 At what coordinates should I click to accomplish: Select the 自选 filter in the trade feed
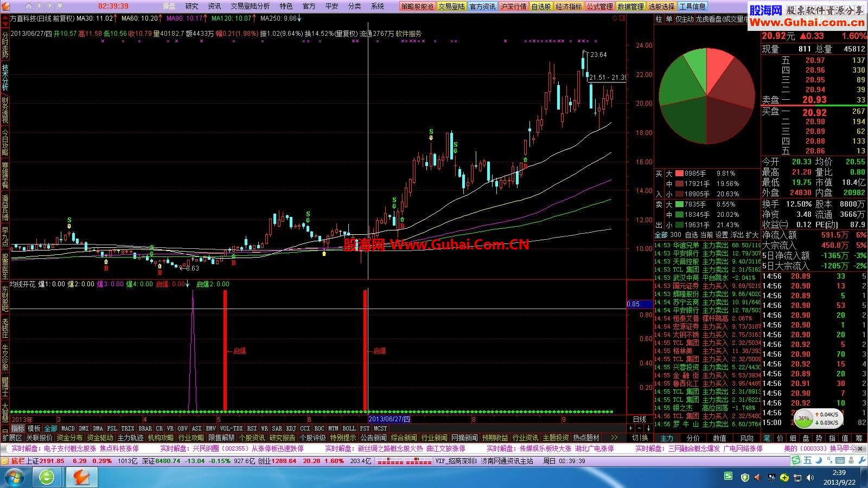click(691, 235)
